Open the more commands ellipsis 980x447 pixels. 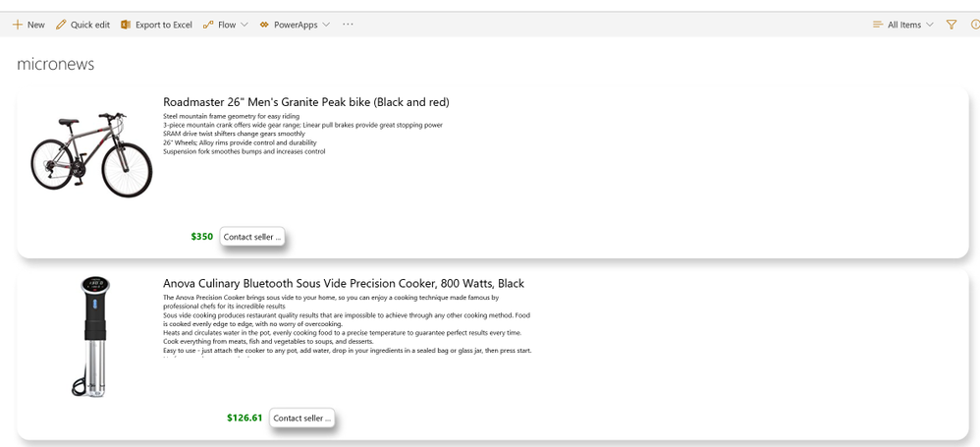pos(348,25)
